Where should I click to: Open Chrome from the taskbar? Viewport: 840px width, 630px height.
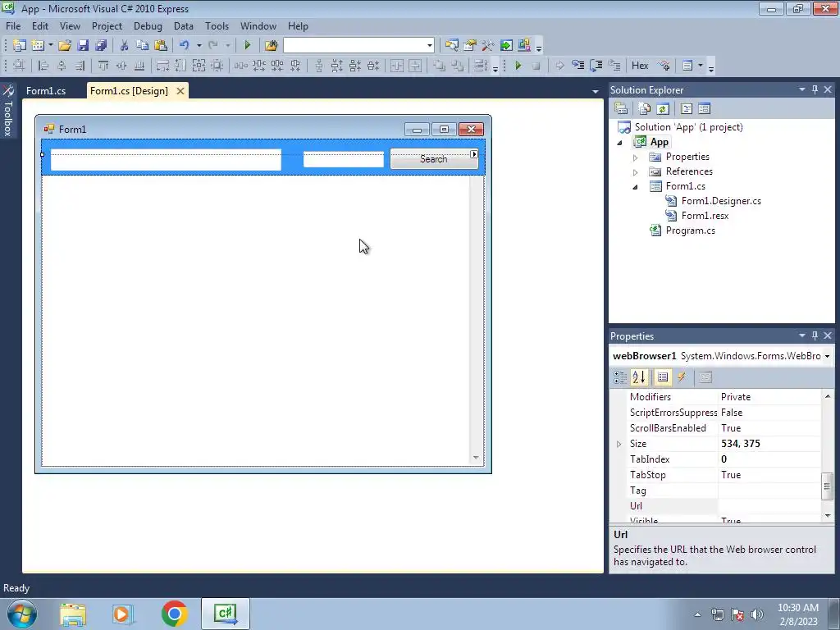pyautogui.click(x=174, y=614)
